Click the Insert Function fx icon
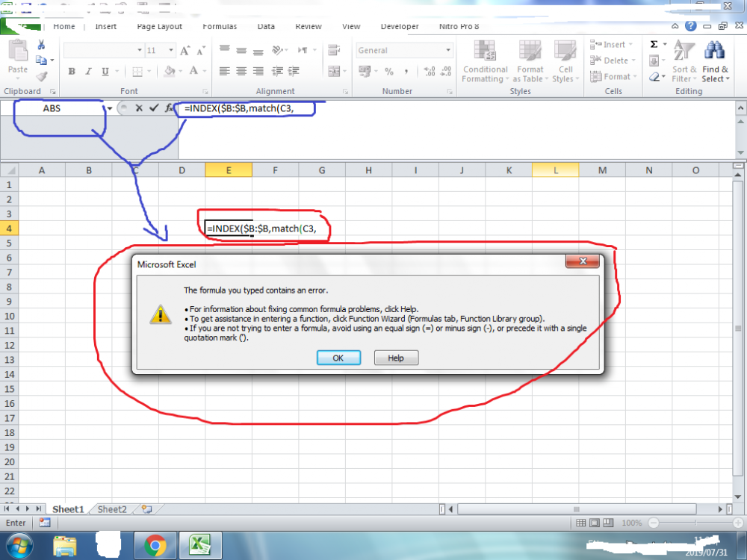 click(x=169, y=108)
